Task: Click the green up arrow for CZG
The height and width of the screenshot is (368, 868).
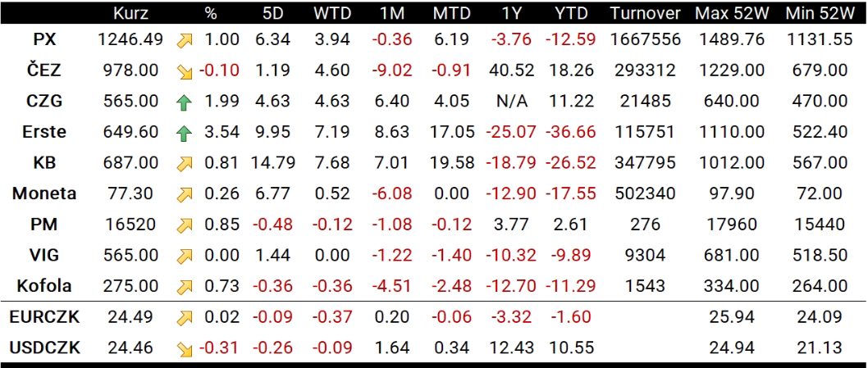Action: tap(185, 102)
